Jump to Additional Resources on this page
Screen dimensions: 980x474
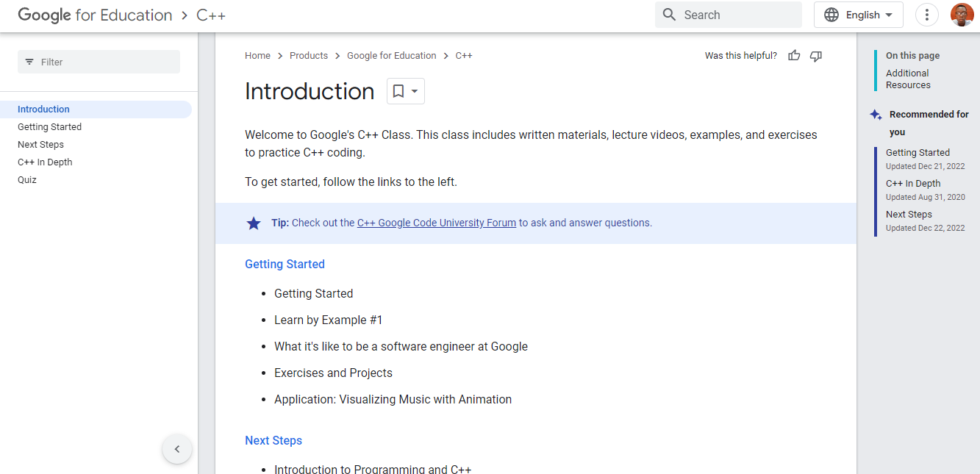907,79
